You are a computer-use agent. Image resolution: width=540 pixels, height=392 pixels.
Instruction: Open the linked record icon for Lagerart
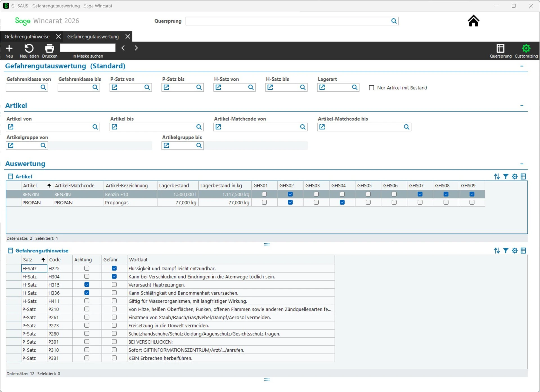point(322,87)
